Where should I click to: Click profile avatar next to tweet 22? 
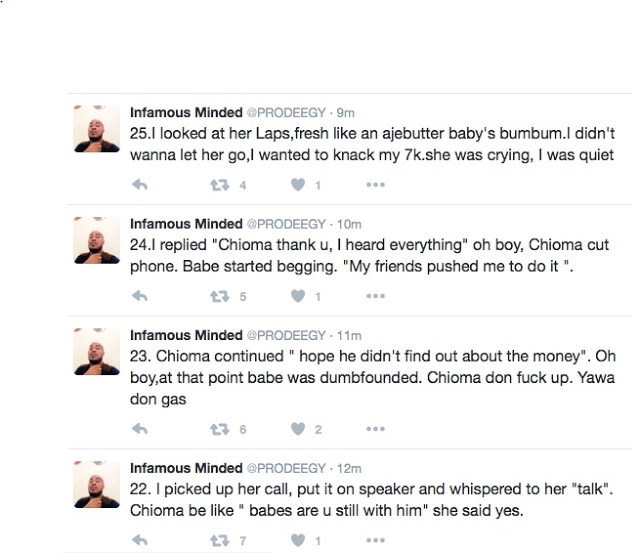(97, 485)
